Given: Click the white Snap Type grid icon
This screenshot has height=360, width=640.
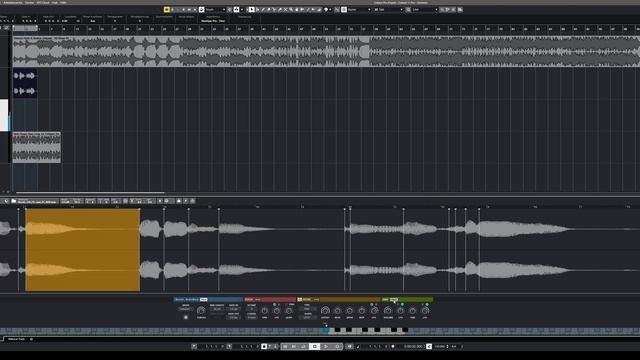Looking at the screenshot, I should point(344,9).
